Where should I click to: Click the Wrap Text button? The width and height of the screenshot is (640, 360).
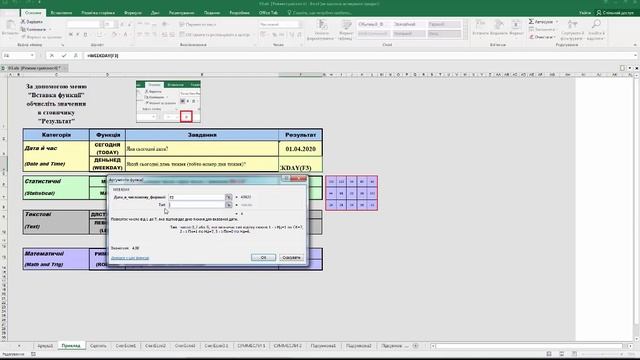[198, 24]
